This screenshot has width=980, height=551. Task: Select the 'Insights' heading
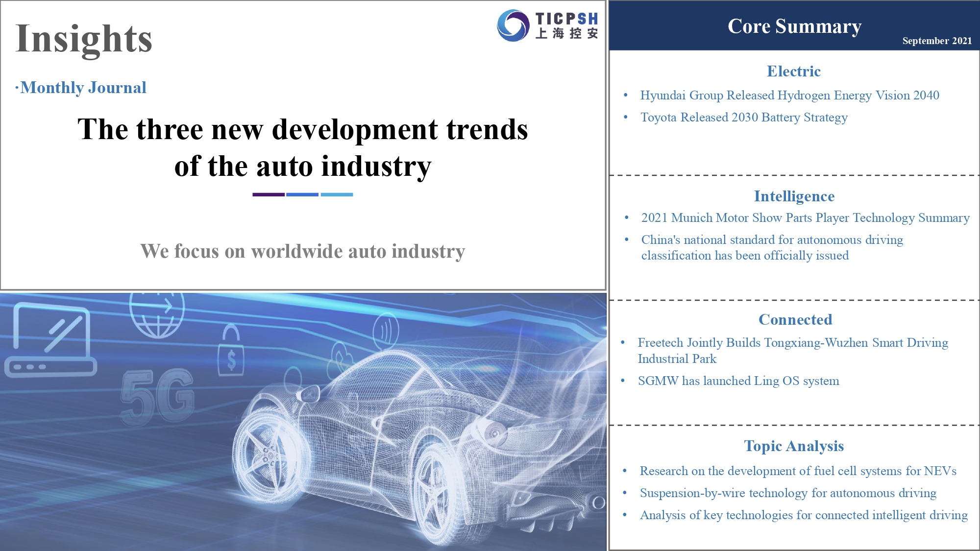click(x=84, y=39)
